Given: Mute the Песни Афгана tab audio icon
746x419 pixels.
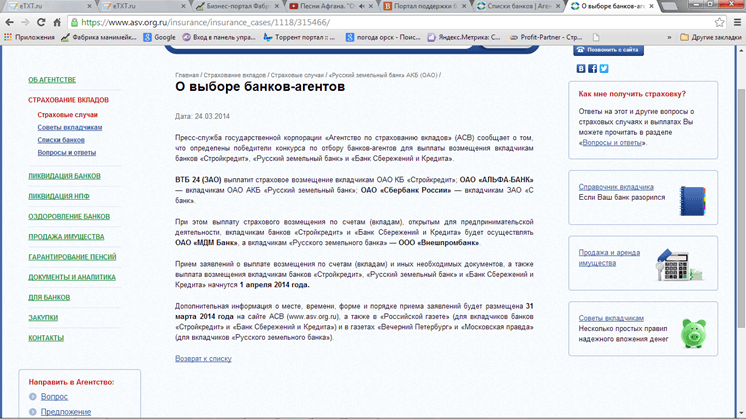Looking at the screenshot, I should tap(362, 6).
